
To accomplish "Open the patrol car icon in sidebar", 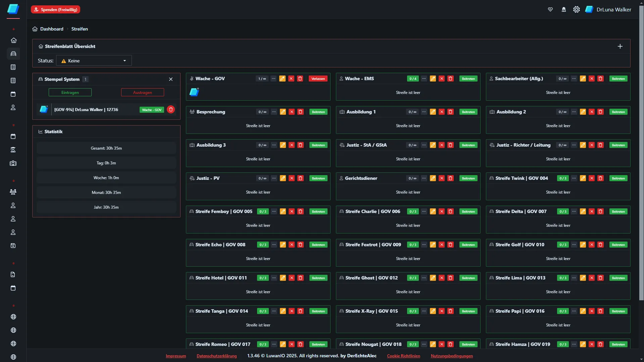I will pyautogui.click(x=13, y=54).
